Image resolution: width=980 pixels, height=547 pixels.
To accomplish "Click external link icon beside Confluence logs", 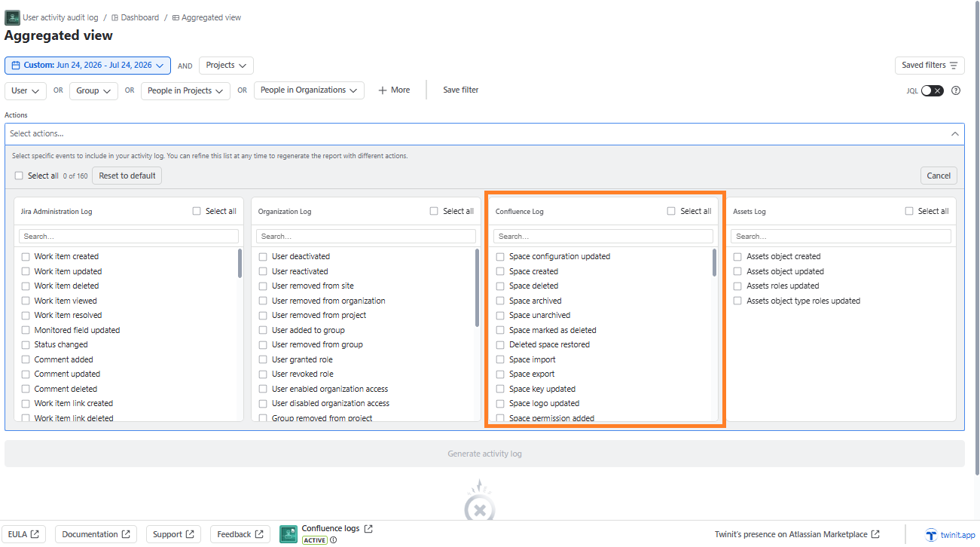I will (x=368, y=529).
